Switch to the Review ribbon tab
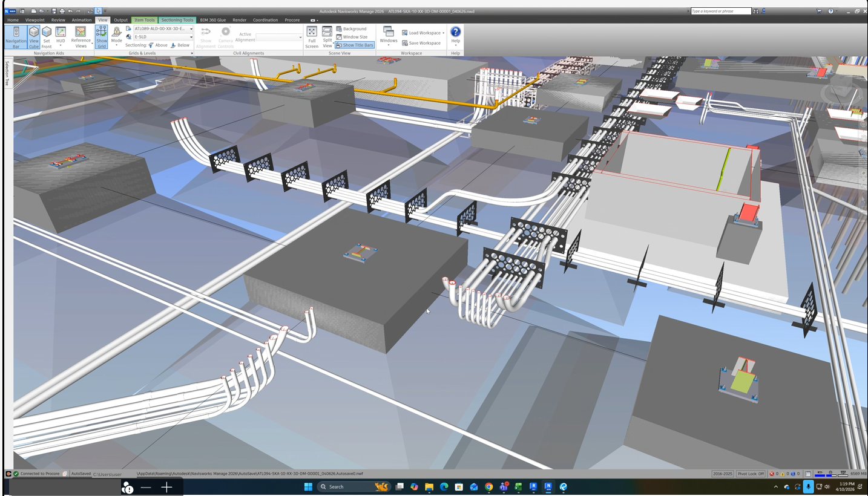Viewport: 868px width, 496px height. point(58,20)
